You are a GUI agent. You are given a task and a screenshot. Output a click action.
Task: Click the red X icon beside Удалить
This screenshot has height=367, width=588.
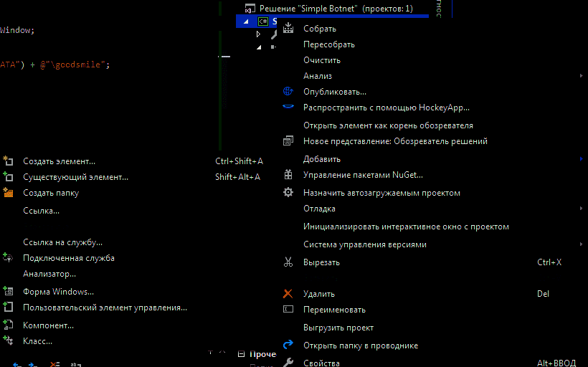pos(288,293)
